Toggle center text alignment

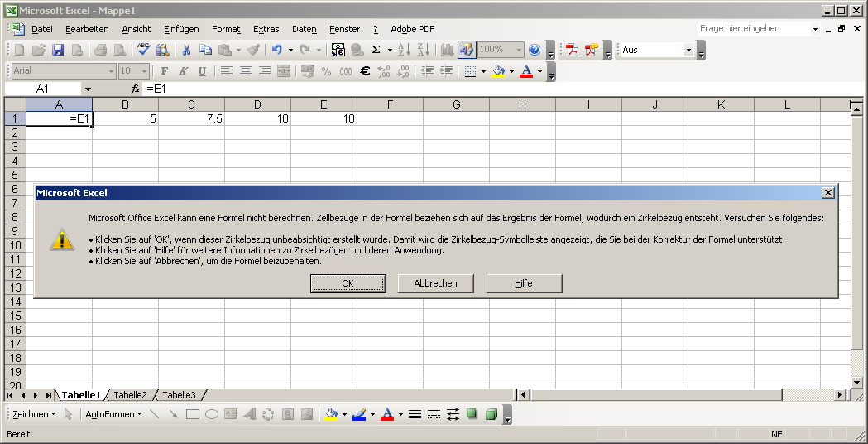pos(245,71)
